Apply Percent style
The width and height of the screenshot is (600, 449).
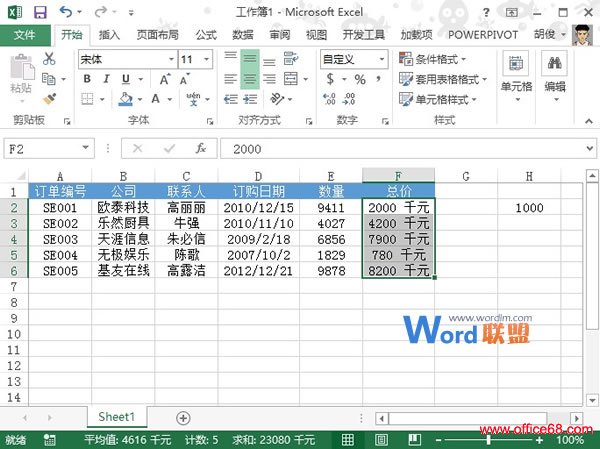coord(360,79)
